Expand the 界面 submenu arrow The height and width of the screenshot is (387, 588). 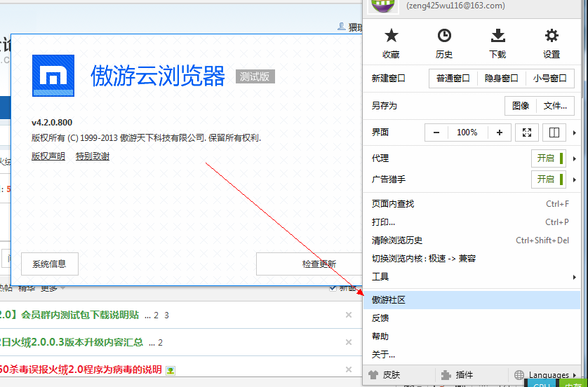point(575,133)
